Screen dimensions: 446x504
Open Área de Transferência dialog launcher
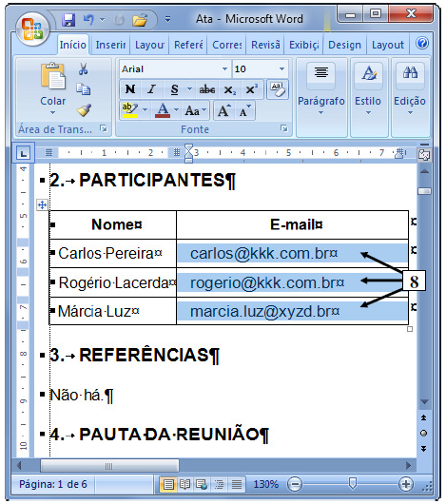[x=103, y=128]
